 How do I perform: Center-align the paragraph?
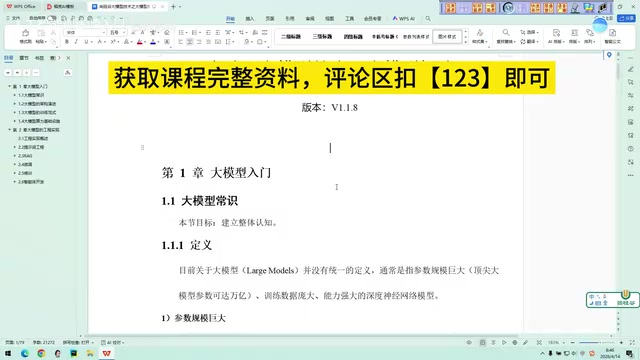(190, 42)
